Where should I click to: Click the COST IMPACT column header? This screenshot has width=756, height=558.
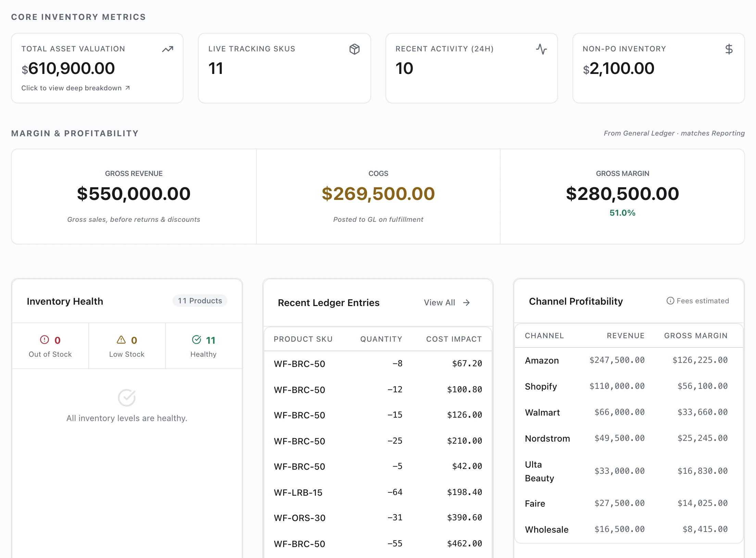point(454,339)
